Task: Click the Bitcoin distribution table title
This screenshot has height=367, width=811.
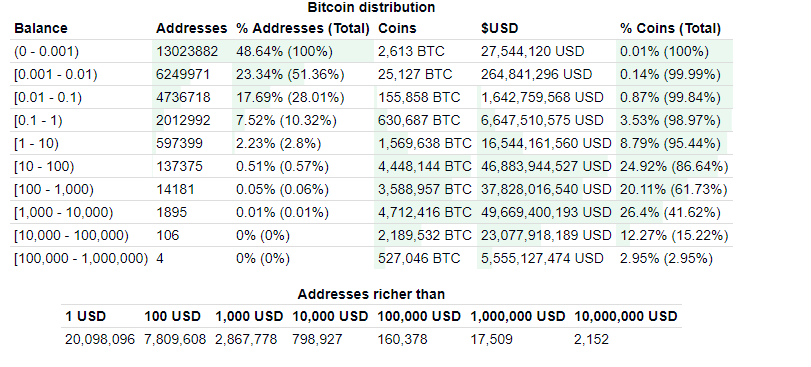Action: click(371, 7)
